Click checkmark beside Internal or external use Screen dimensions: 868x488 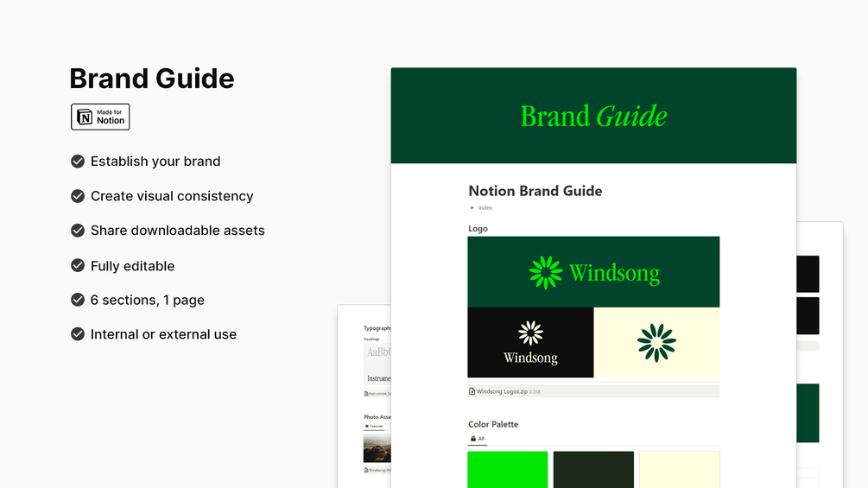tap(78, 334)
